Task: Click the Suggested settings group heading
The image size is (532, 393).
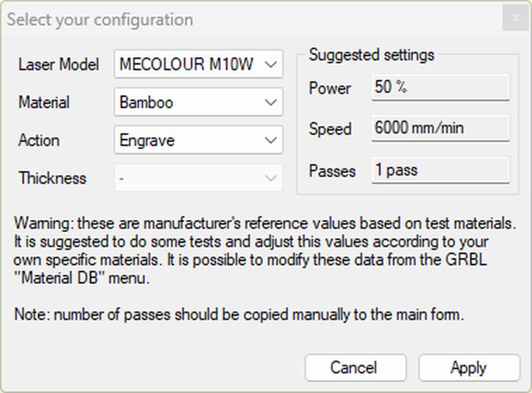Action: (371, 55)
